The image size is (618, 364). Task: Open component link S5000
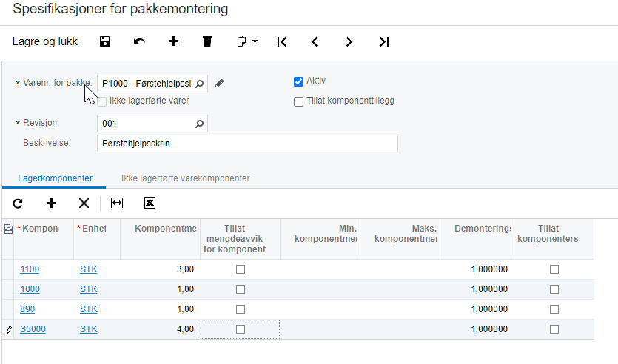33,329
